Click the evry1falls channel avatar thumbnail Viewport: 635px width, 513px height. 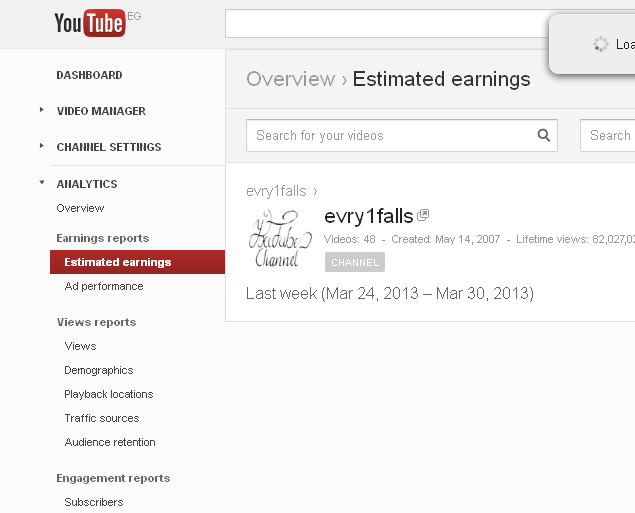280,238
